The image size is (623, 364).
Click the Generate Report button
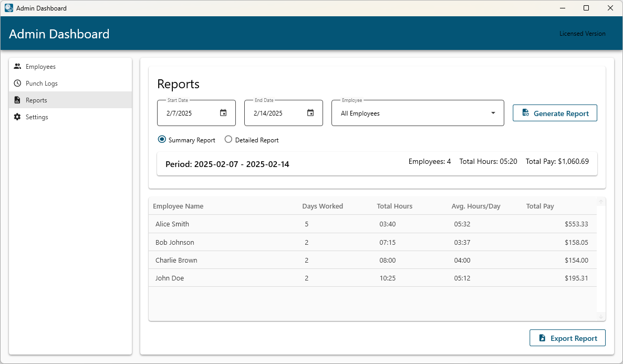tap(555, 112)
